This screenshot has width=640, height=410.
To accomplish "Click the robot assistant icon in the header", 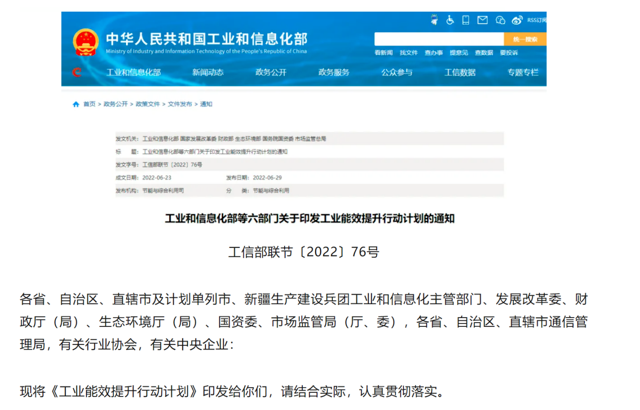I will pyautogui.click(x=434, y=20).
